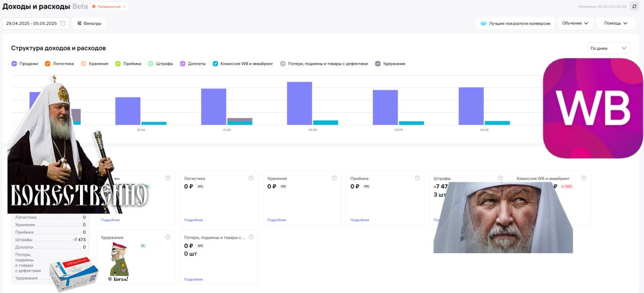The image size is (644, 293).
Task: Expand the Обучение dropdown menu
Action: coord(575,23)
